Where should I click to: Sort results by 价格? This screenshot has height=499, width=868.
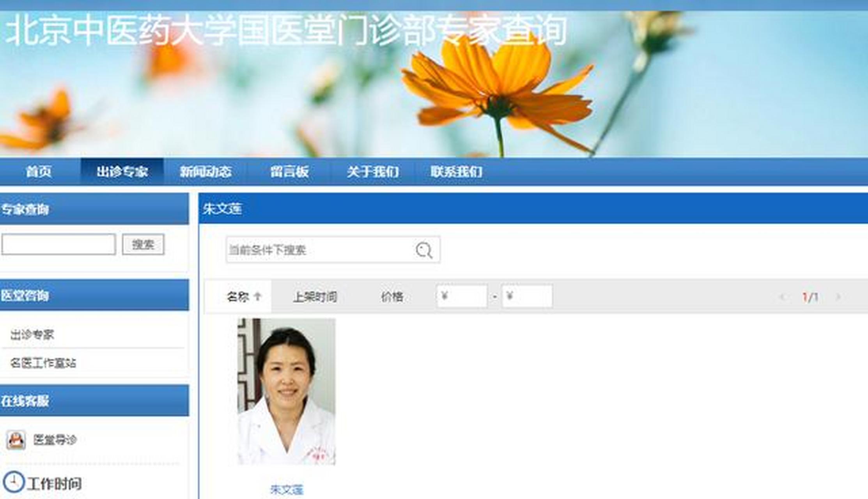pos(392,297)
